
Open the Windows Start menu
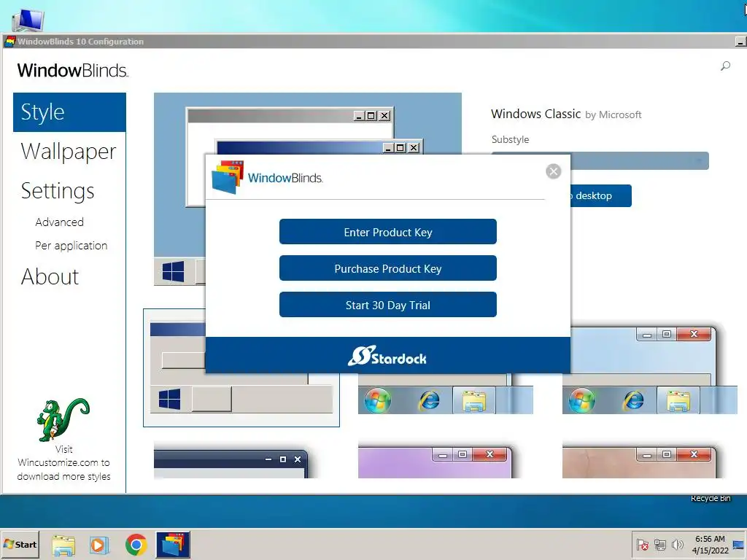coord(20,544)
